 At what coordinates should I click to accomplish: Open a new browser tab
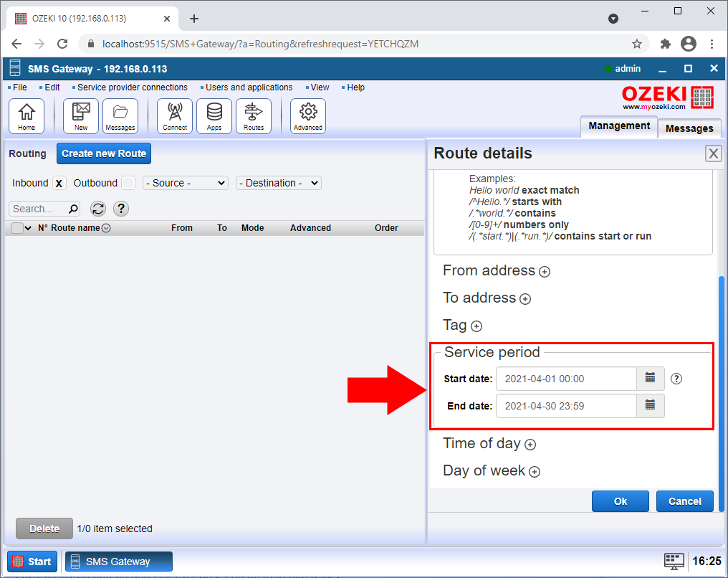(x=194, y=19)
